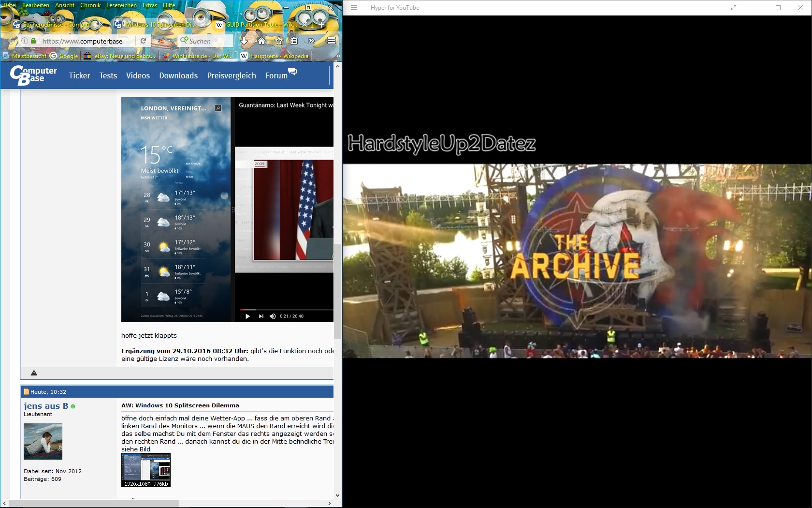
Task: Click the URL address field
Action: pyautogui.click(x=87, y=41)
